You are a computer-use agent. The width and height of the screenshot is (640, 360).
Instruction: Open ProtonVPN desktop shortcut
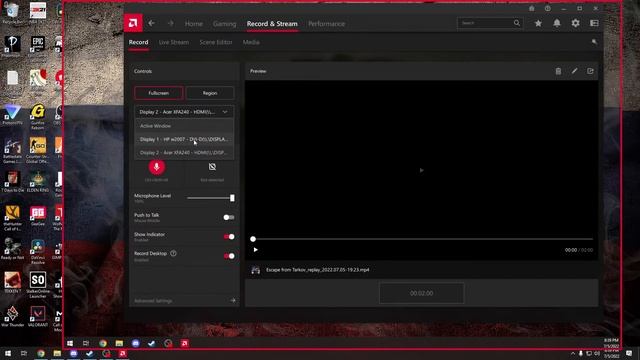click(12, 115)
